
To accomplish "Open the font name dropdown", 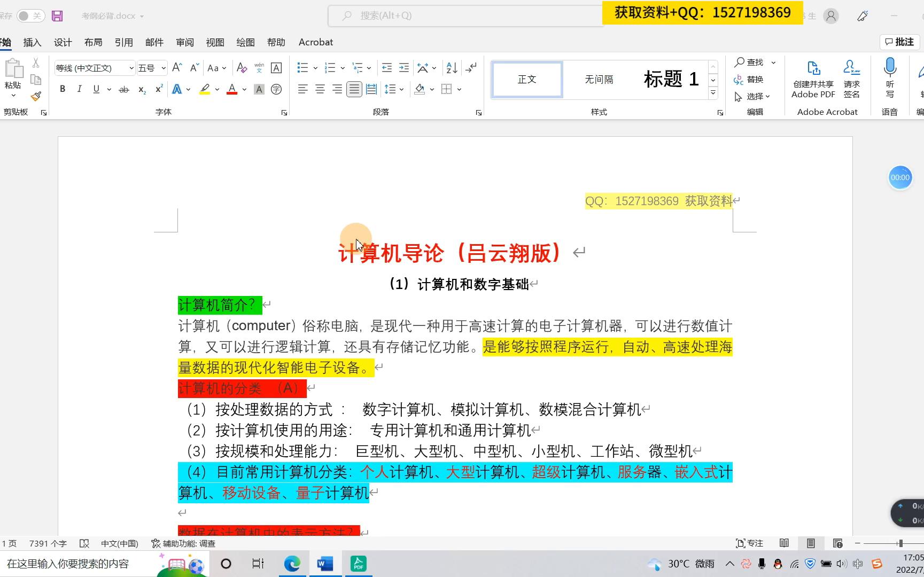I will 131,68.
